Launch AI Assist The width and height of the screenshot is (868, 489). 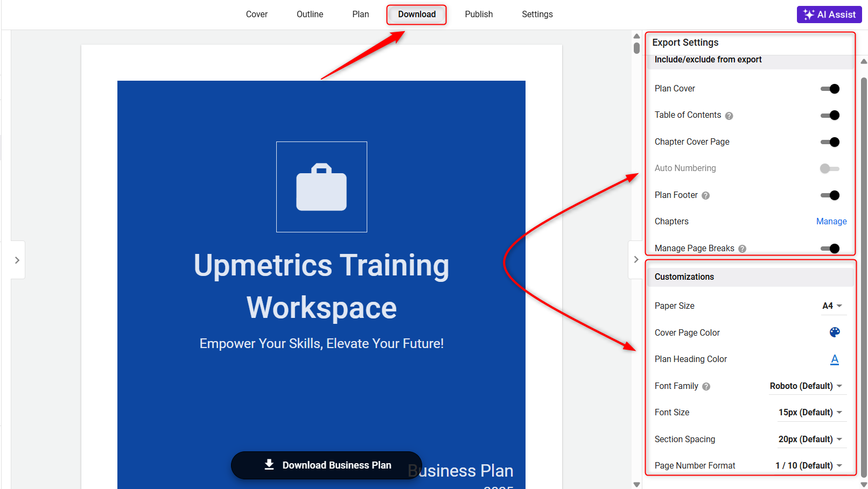829,15
